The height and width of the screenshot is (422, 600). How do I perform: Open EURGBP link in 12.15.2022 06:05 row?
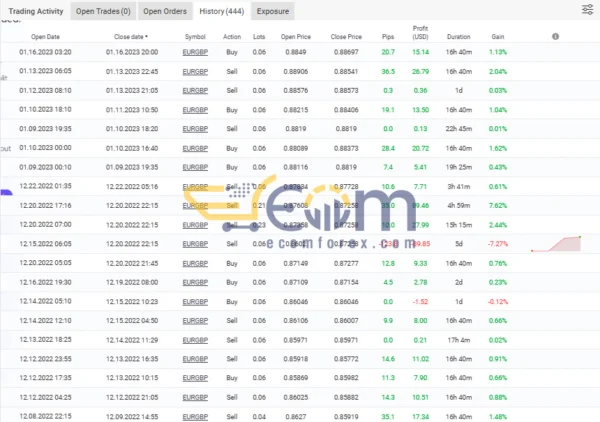coord(195,244)
